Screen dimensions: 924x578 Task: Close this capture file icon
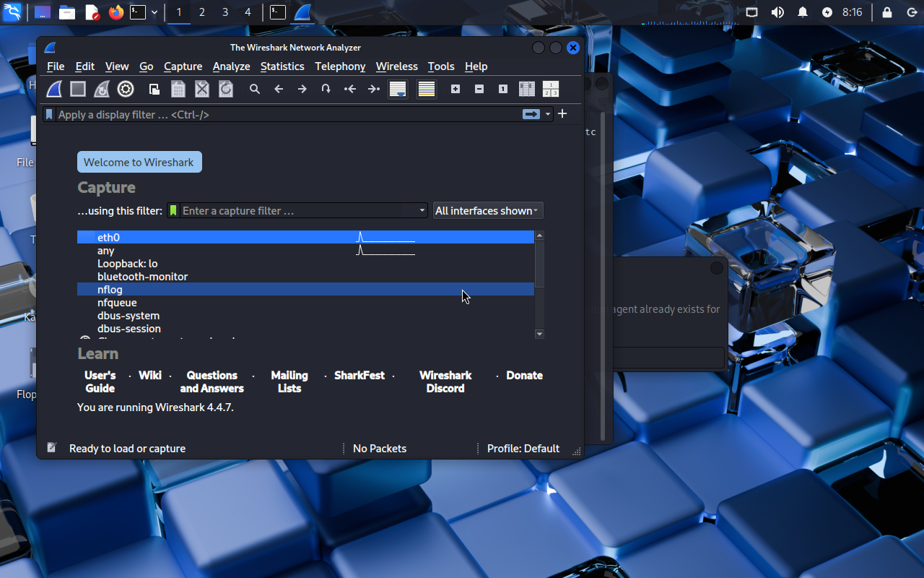coord(202,89)
